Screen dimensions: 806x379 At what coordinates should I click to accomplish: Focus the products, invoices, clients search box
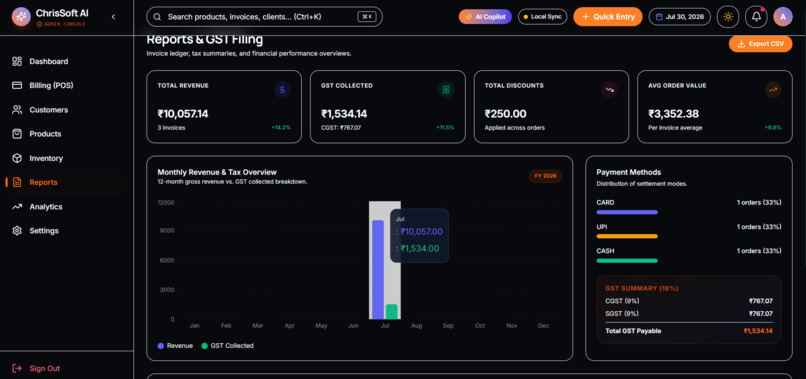pyautogui.click(x=264, y=16)
